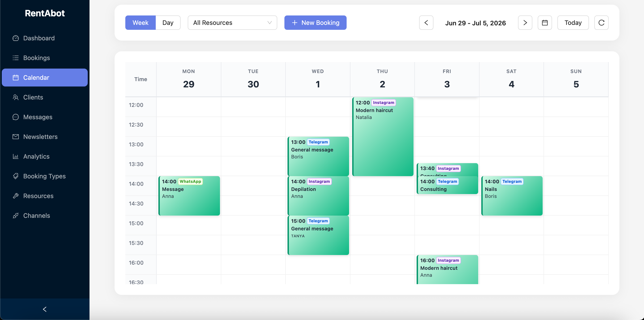Click the Analytics bar chart icon
644x320 pixels.
point(15,156)
